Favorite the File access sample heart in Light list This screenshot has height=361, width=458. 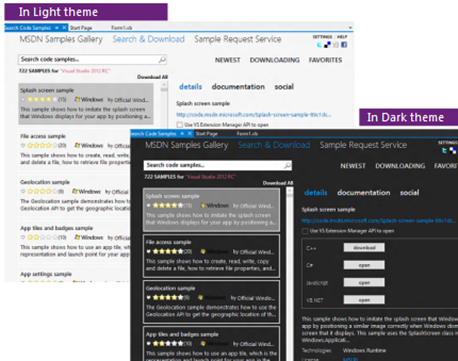23,145
